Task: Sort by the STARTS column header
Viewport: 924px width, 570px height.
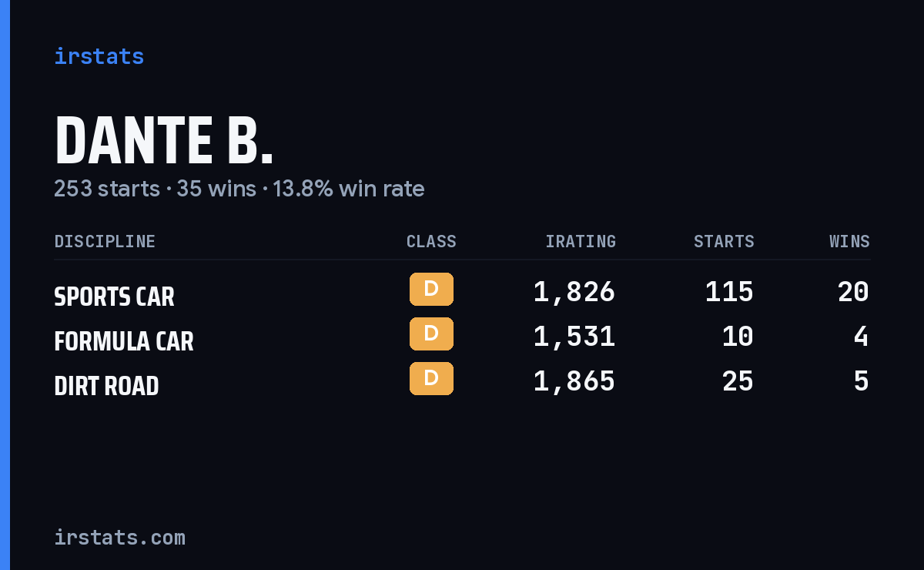Action: click(724, 241)
